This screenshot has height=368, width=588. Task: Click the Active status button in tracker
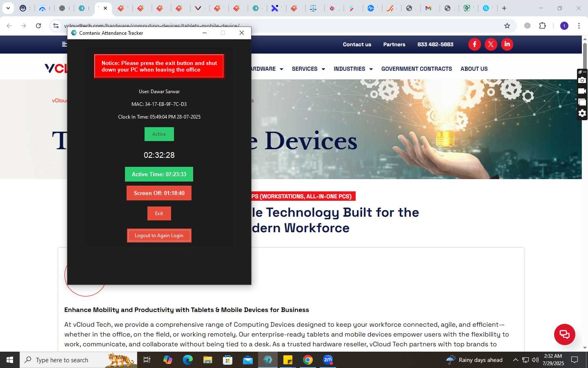[159, 134]
